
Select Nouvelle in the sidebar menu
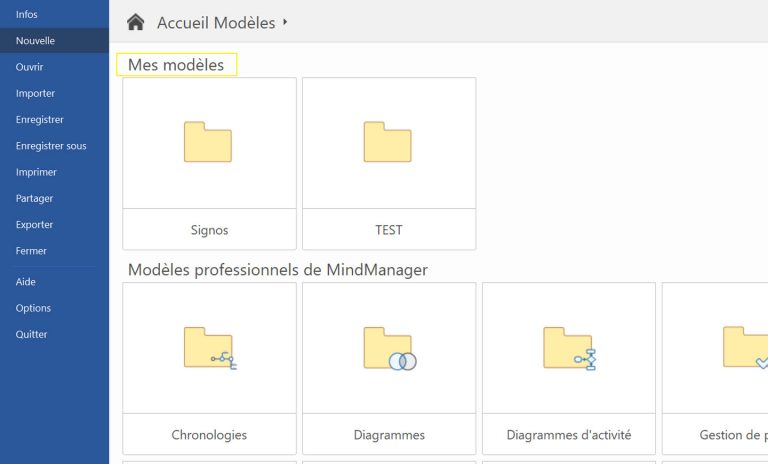coord(35,41)
